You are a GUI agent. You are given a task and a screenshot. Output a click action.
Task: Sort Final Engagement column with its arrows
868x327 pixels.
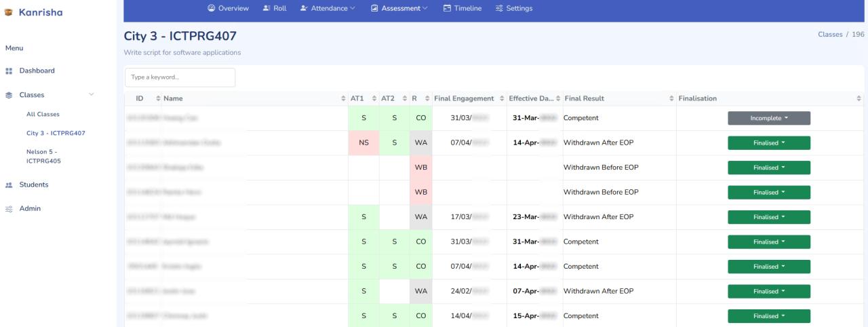point(501,99)
